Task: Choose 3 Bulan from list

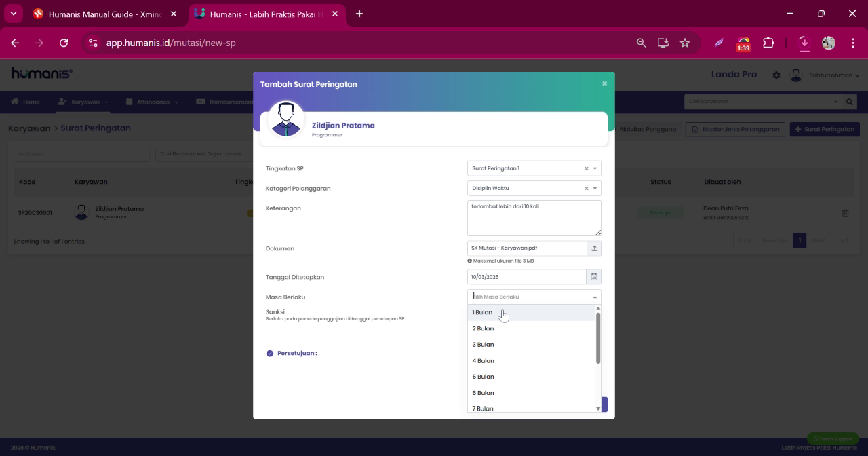Action: click(x=531, y=345)
